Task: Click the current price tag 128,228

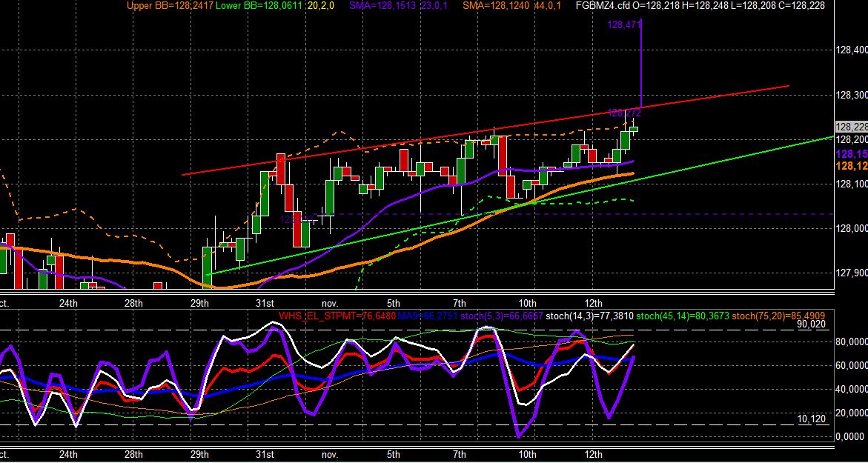Action: [x=852, y=127]
